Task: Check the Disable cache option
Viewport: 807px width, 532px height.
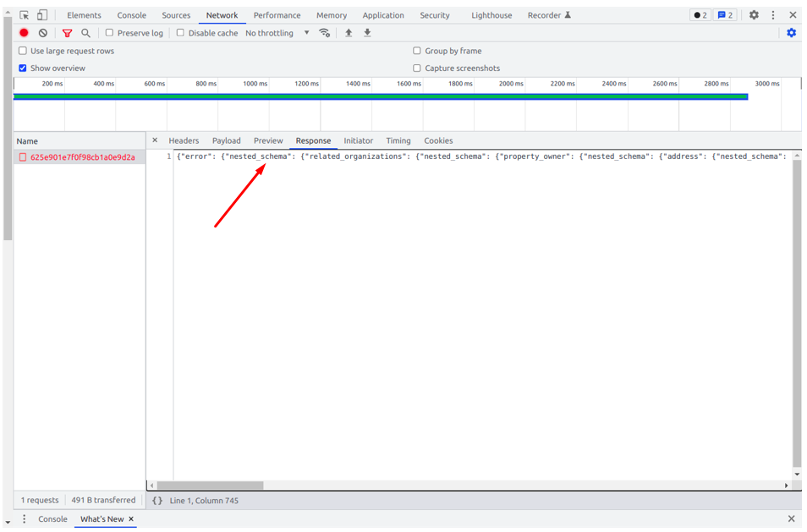Action: 180,33
